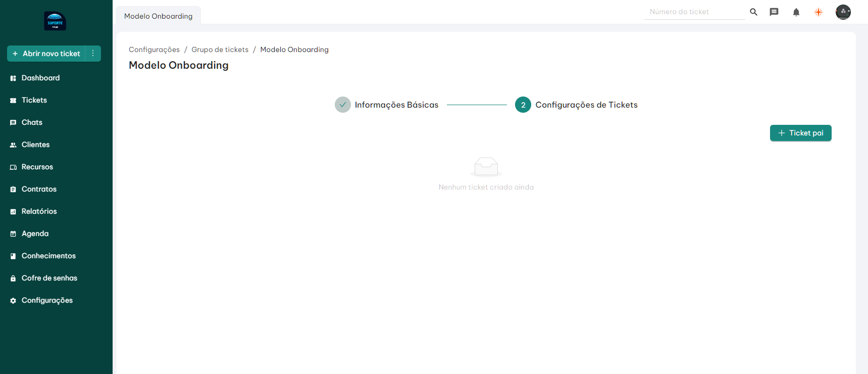Viewport: 868px width, 374px height.
Task: Focus the Número do ticket search field
Action: [694, 12]
